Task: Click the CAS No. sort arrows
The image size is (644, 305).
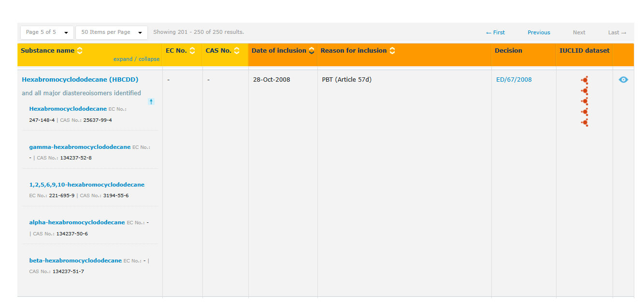Action: [x=237, y=51]
